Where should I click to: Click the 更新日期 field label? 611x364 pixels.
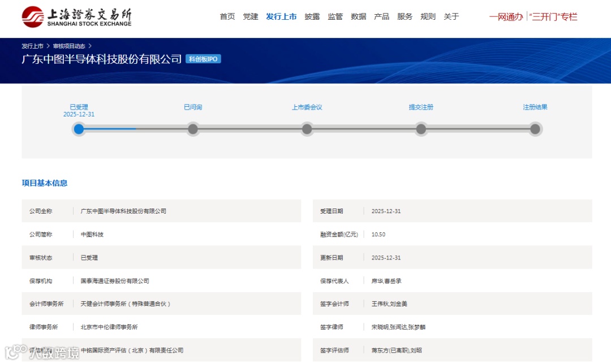[x=332, y=258]
